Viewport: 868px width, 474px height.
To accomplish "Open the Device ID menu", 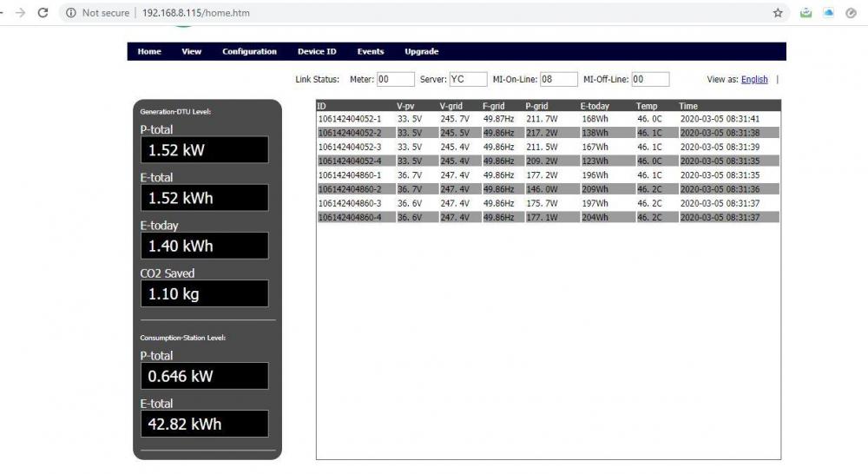I will [x=317, y=51].
